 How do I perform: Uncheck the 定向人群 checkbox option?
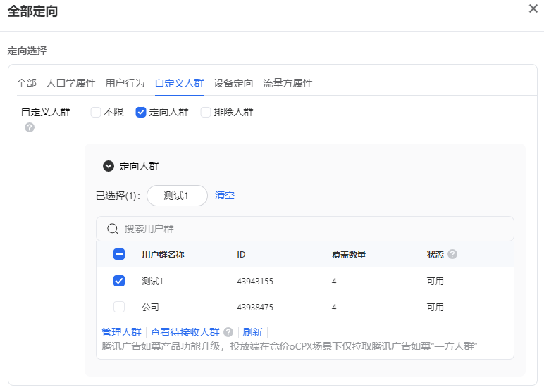[140, 113]
